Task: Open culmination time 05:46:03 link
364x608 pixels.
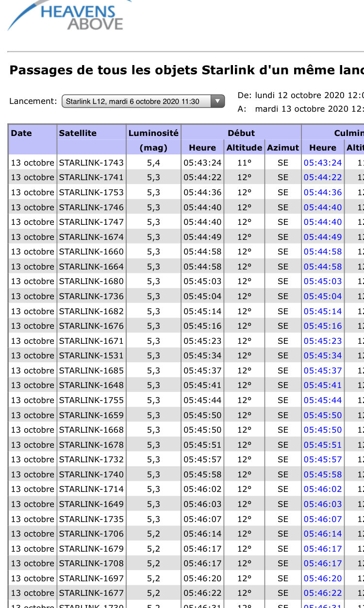Action: tap(323, 504)
